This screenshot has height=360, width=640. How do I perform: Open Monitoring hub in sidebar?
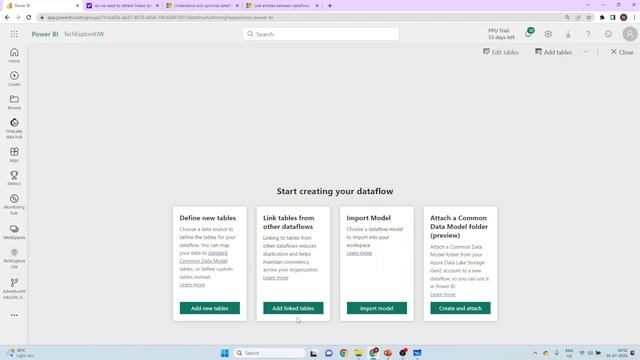[x=14, y=204]
